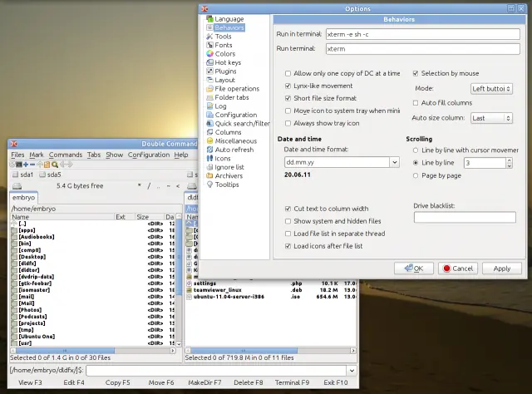Click the left panel horizontal scrollbar
This screenshot has height=394, width=532.
(x=93, y=351)
